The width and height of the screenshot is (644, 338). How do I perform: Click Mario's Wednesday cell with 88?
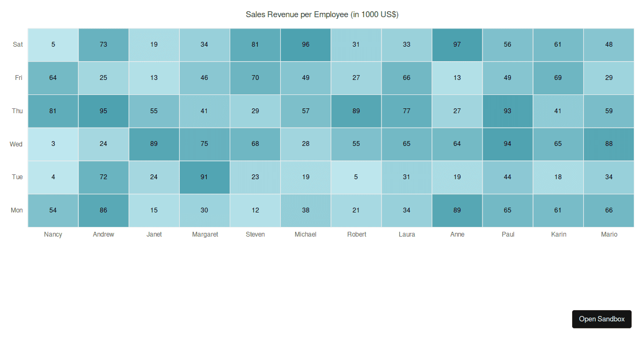pos(609,144)
